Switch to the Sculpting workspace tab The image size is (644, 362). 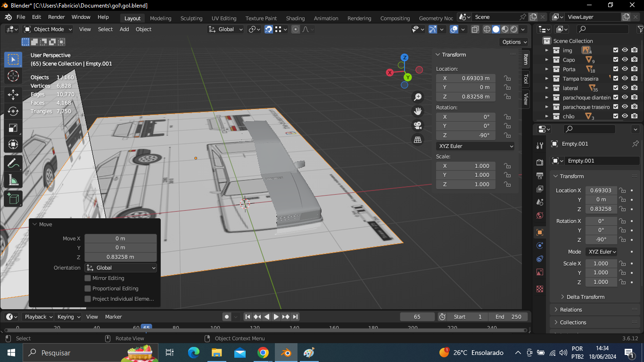(x=191, y=18)
